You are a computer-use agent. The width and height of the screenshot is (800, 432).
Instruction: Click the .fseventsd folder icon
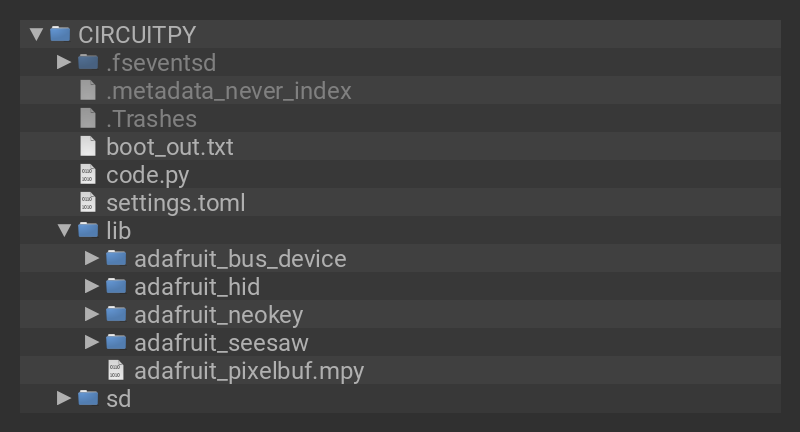click(88, 62)
